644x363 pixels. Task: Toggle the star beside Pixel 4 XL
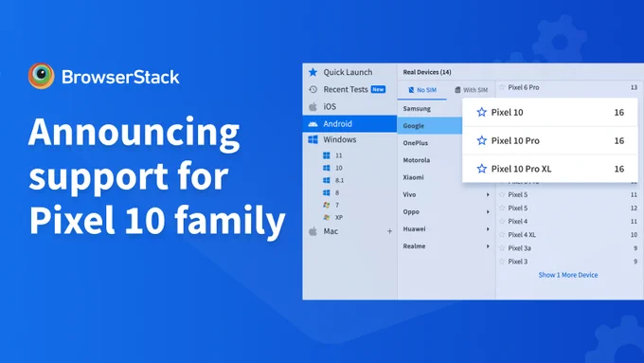502,235
